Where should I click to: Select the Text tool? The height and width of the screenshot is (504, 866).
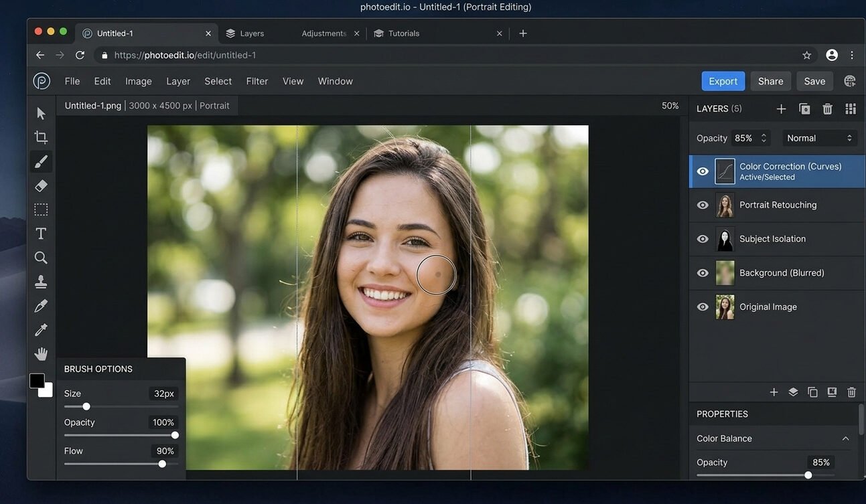[x=41, y=234]
